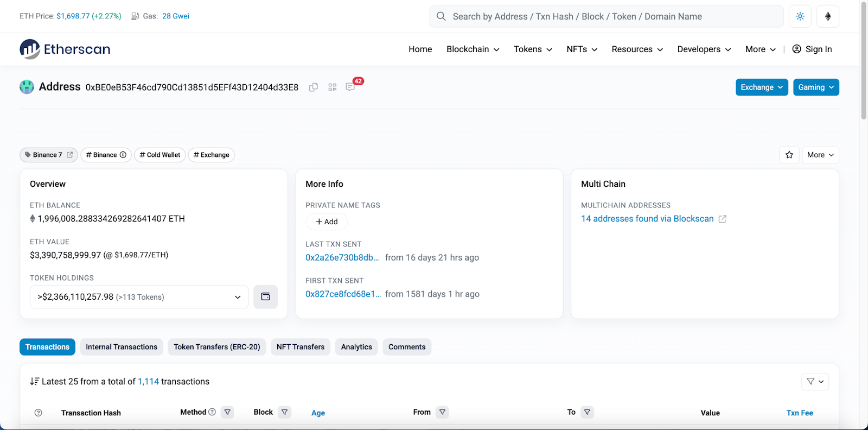868x430 pixels.
Task: Expand the Blockchain menu
Action: coord(473,49)
